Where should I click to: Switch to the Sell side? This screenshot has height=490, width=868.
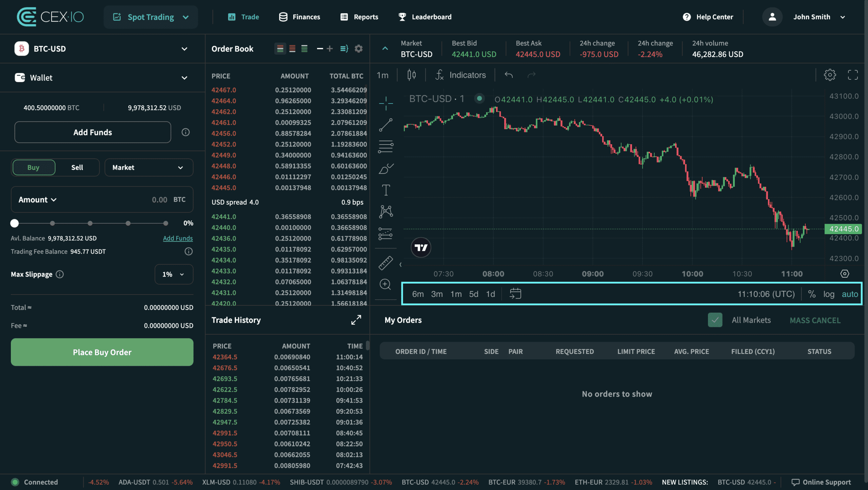pos(77,167)
